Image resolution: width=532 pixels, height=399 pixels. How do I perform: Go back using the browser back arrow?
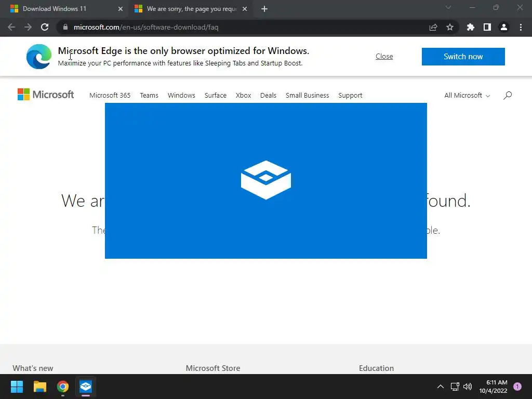11,27
